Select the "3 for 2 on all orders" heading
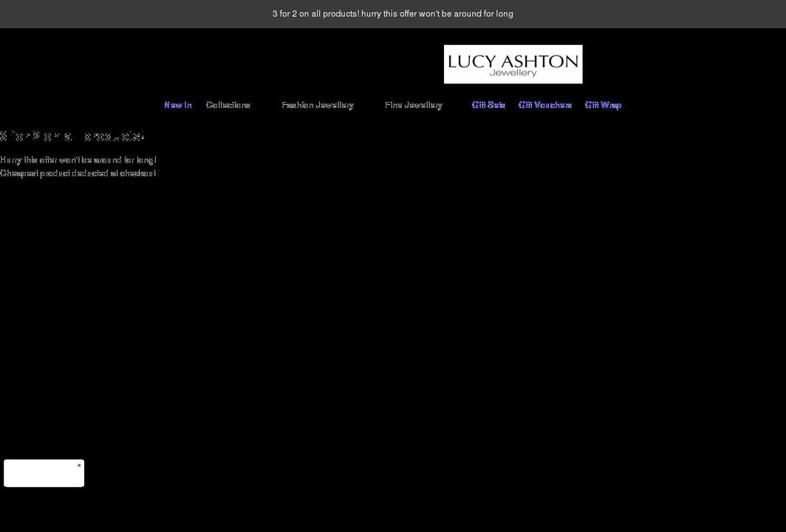 click(72, 136)
